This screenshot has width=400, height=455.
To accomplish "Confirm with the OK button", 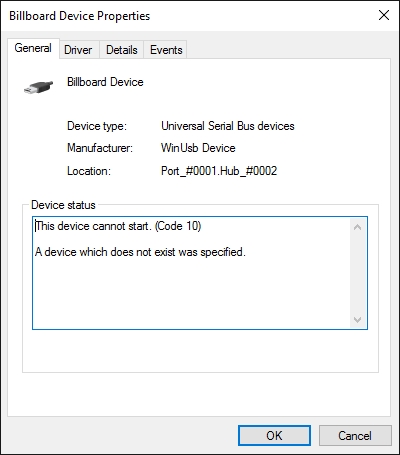I will pyautogui.click(x=274, y=435).
